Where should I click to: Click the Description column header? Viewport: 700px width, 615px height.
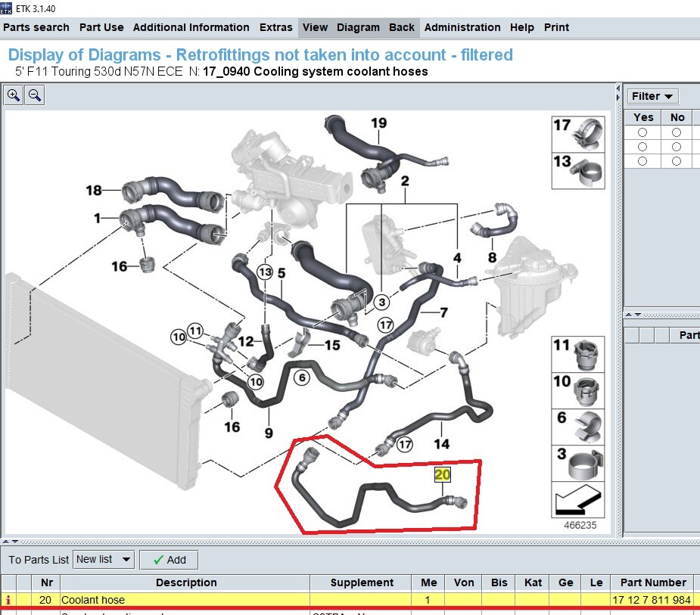pos(185,583)
